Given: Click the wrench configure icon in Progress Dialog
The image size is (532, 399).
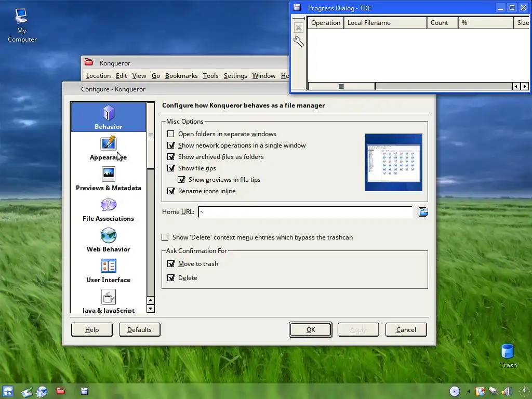Looking at the screenshot, I should (x=299, y=42).
